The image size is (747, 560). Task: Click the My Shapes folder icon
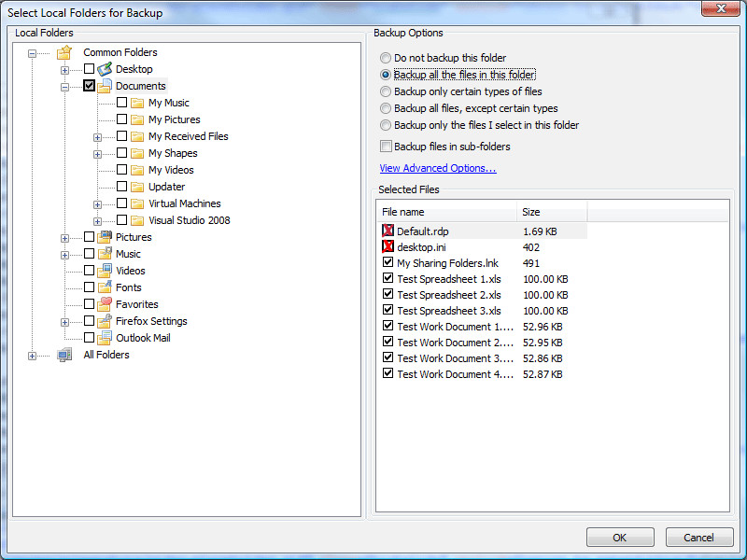[137, 153]
